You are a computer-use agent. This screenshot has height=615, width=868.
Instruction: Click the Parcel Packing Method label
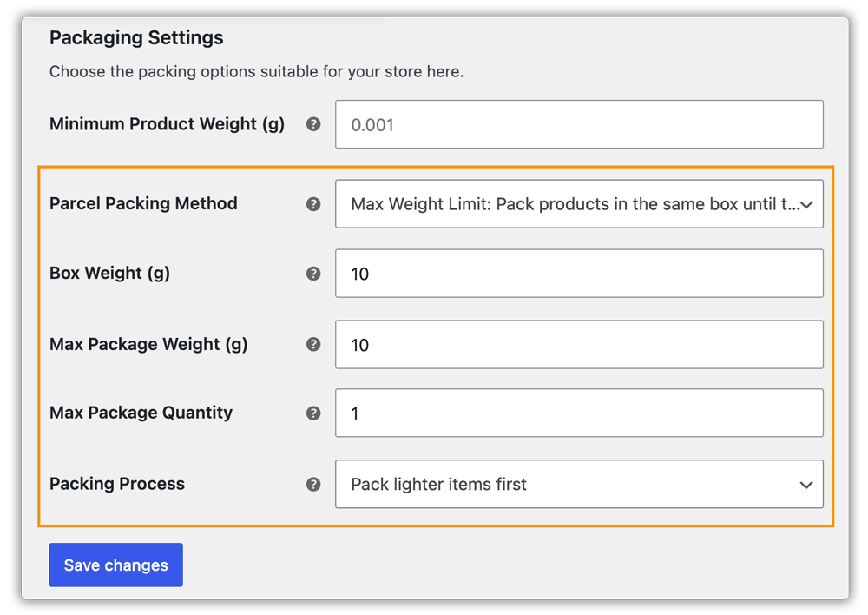pos(143,203)
